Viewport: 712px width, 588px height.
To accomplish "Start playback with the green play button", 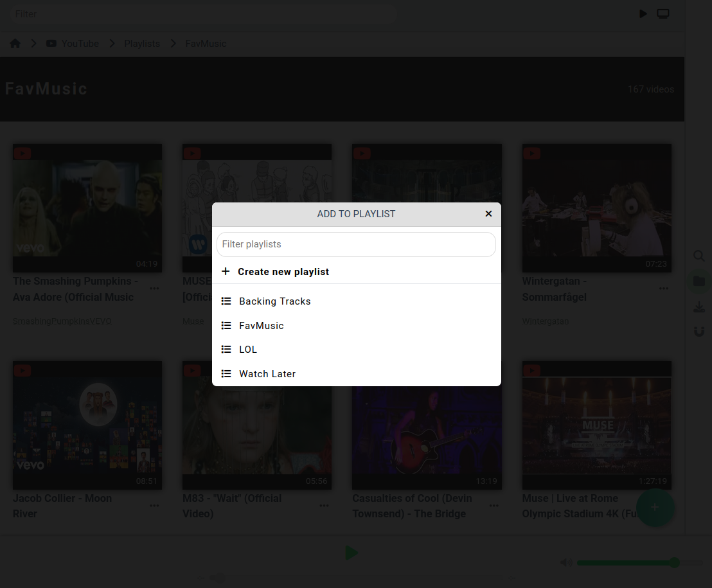I will [x=352, y=553].
